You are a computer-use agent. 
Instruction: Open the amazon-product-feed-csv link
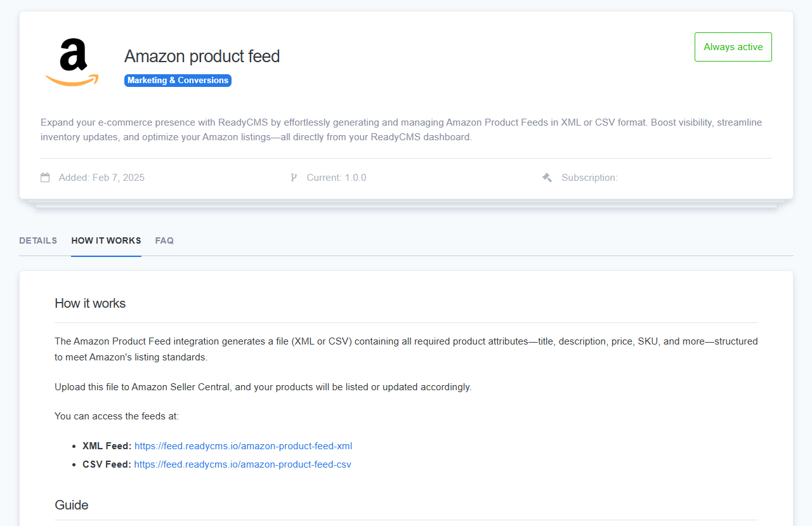(x=242, y=464)
